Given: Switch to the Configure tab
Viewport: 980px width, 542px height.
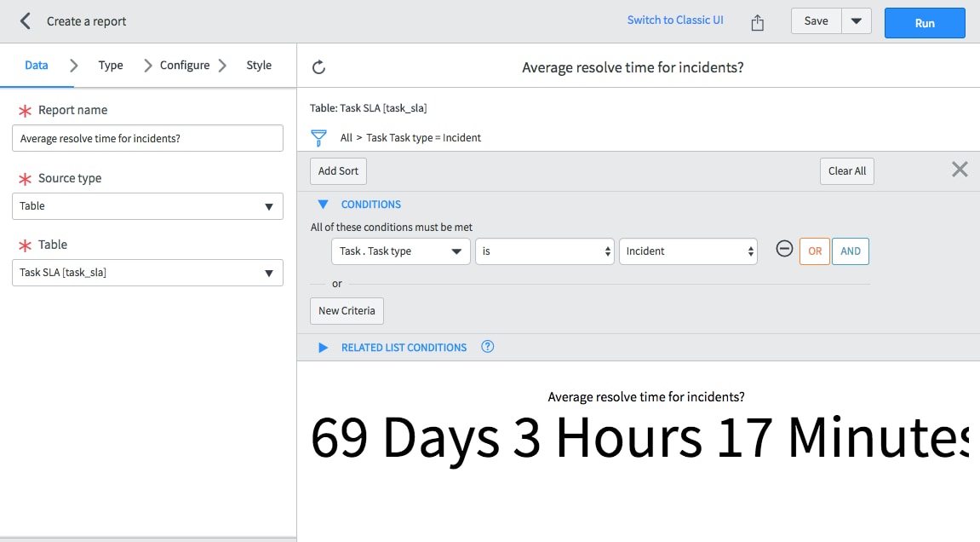Looking at the screenshot, I should (x=185, y=65).
